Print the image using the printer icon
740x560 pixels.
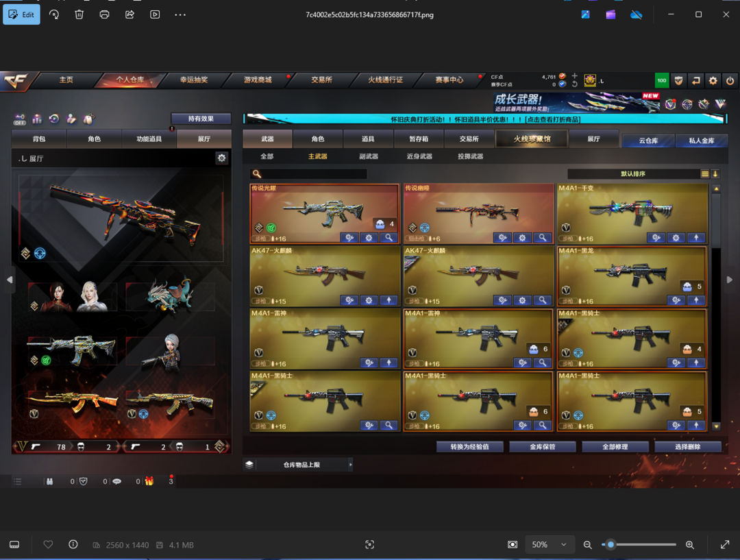coord(104,14)
